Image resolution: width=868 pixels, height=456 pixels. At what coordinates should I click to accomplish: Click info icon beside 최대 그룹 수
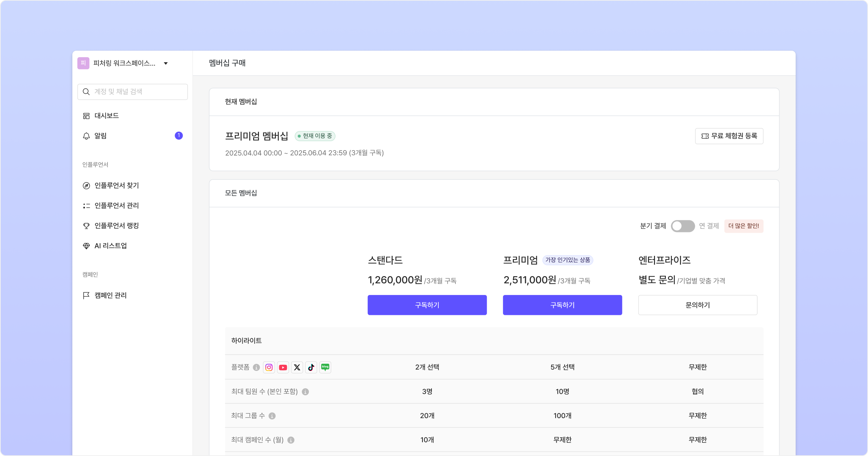(272, 416)
